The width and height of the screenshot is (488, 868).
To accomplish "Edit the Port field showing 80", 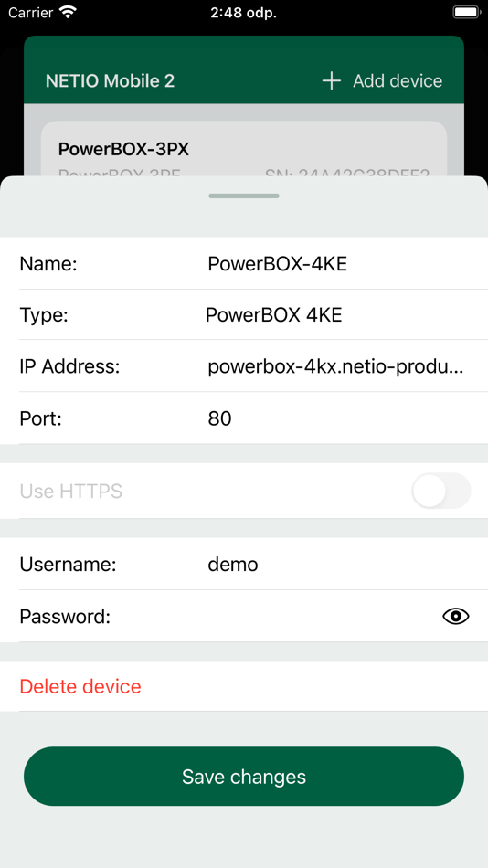I will [x=219, y=418].
